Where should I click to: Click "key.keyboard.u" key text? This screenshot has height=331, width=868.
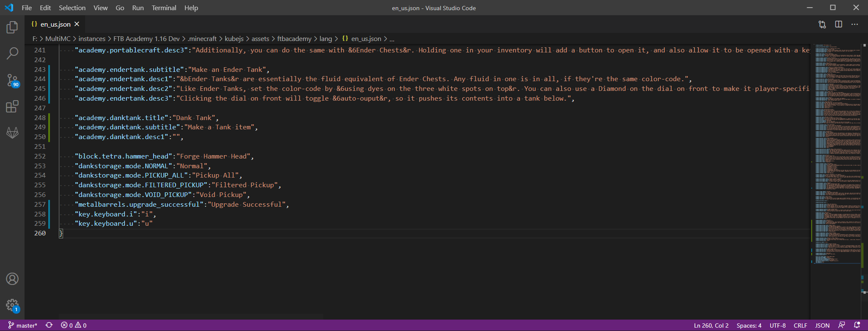[x=106, y=223]
